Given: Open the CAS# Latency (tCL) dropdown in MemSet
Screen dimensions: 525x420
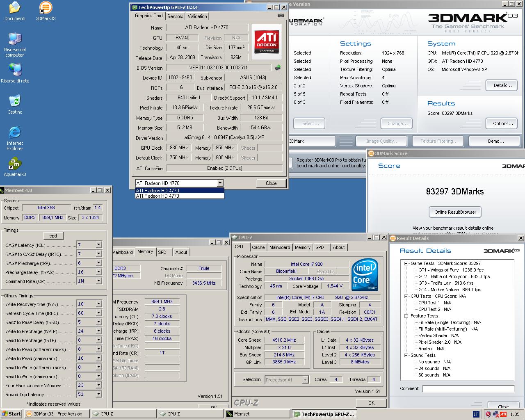Looking at the screenshot, I should pyautogui.click(x=98, y=245).
